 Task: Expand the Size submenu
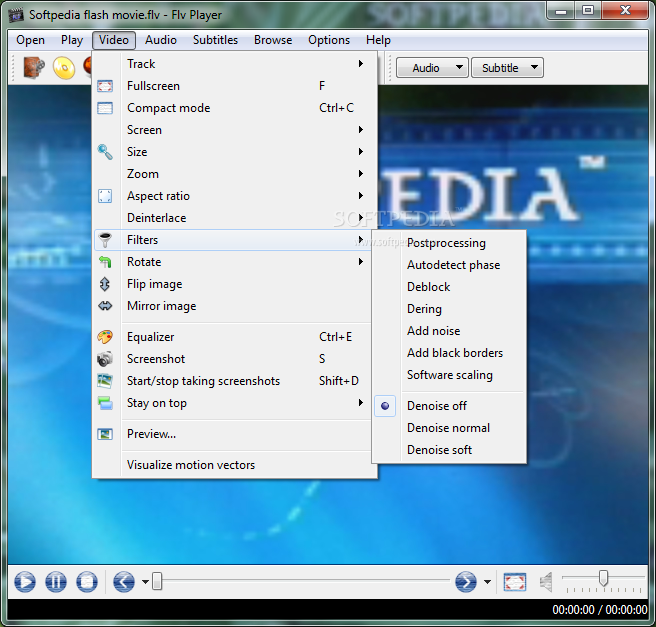234,152
